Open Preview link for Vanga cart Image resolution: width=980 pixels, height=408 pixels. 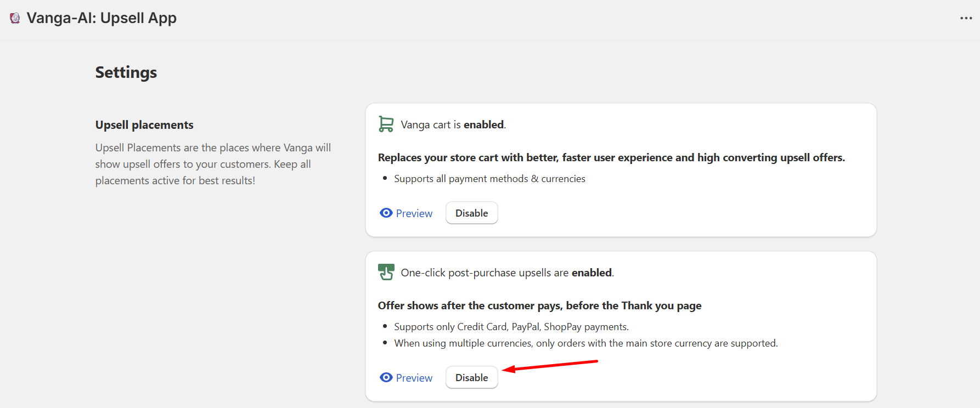click(x=414, y=213)
